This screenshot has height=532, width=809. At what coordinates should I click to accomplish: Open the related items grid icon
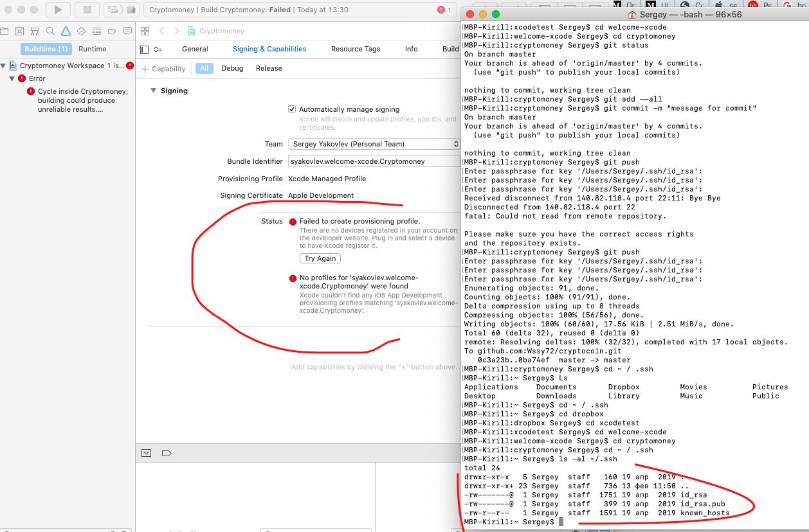tap(145, 31)
